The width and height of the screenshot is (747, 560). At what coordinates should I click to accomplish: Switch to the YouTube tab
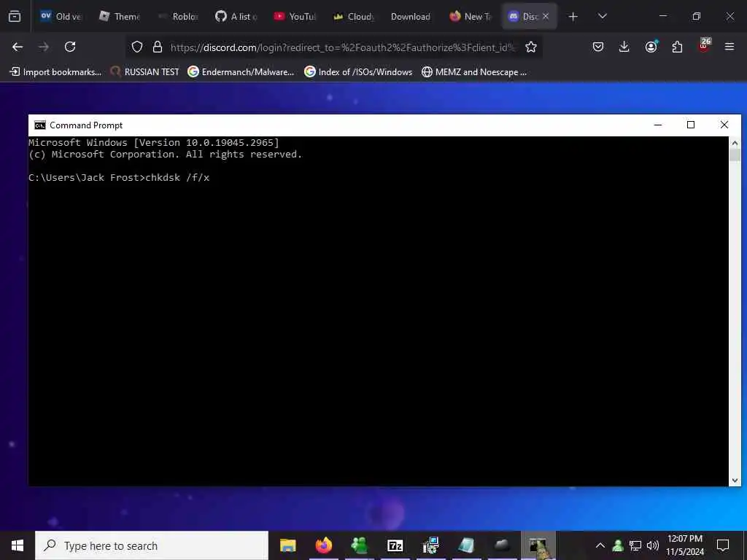click(295, 16)
